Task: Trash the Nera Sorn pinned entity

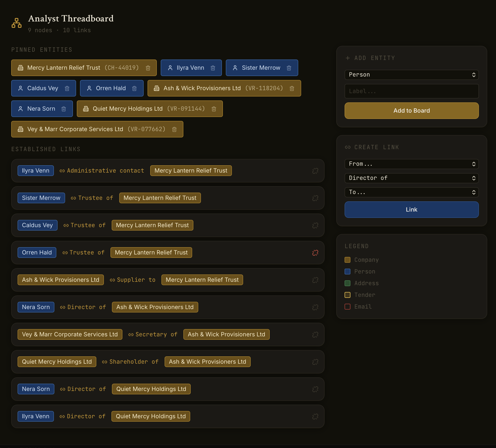Action: coord(64,109)
